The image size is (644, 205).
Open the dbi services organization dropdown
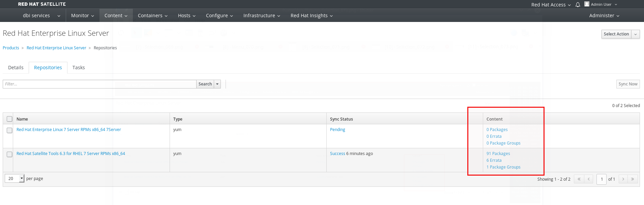pos(41,16)
